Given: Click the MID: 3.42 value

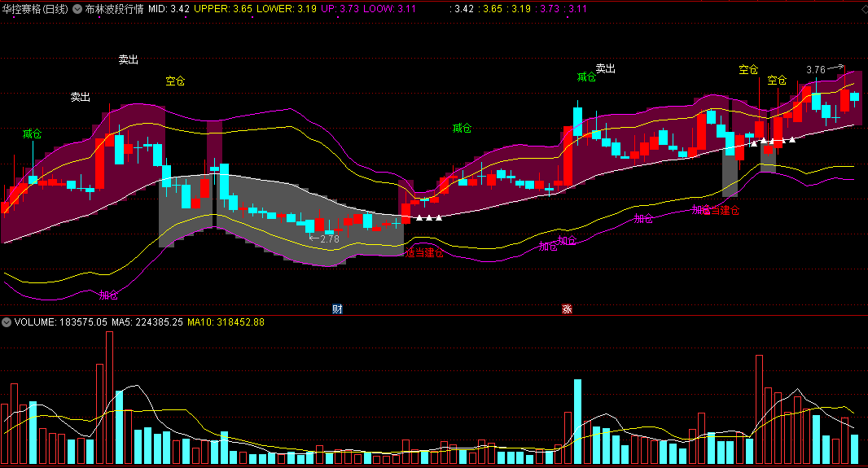Looking at the screenshot, I should click(169, 9).
